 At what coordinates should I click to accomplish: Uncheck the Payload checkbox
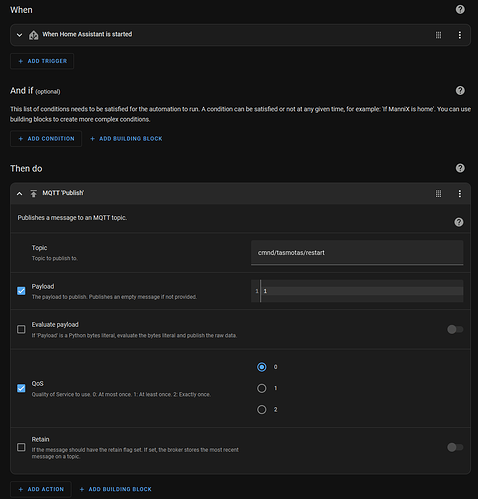21,291
